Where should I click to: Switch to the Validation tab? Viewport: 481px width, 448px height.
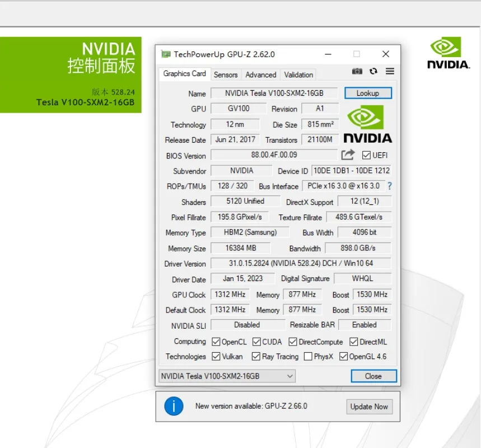[298, 74]
